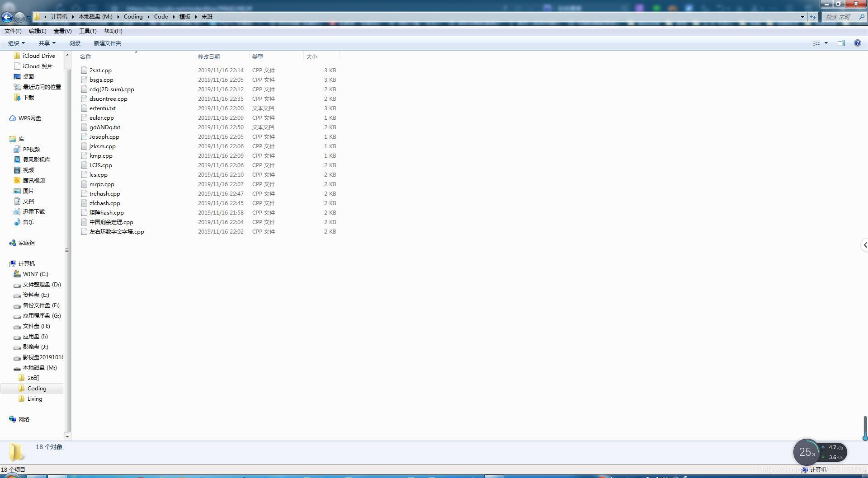Select Coding in address breadcrumb

(133, 16)
